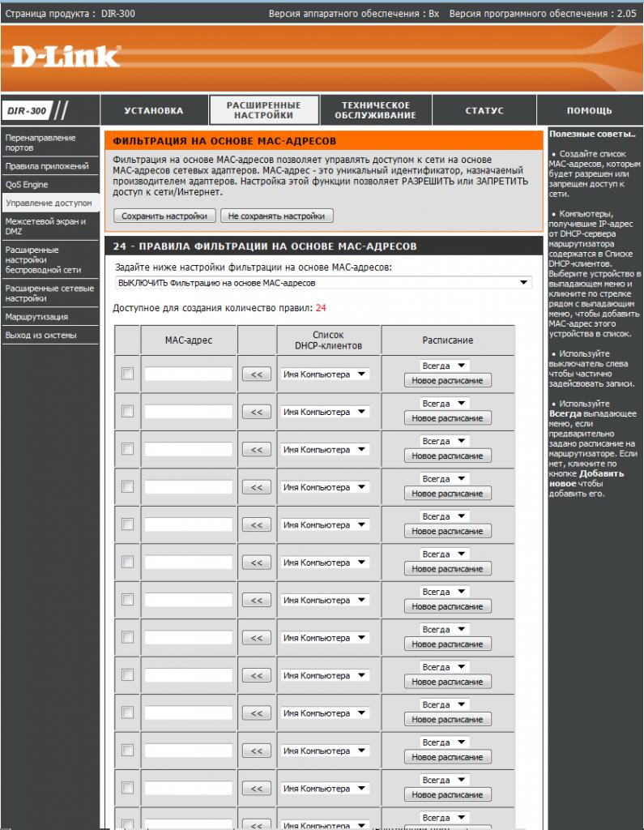The width and height of the screenshot is (644, 830).
Task: Open Имя Компьютера dropdown in fifth rule row
Action: pos(324,524)
